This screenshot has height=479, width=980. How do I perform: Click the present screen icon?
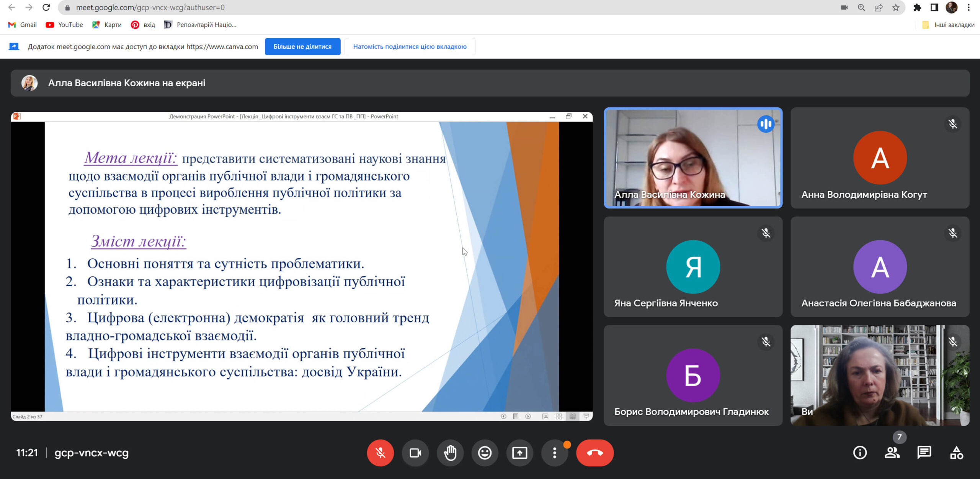(x=519, y=453)
